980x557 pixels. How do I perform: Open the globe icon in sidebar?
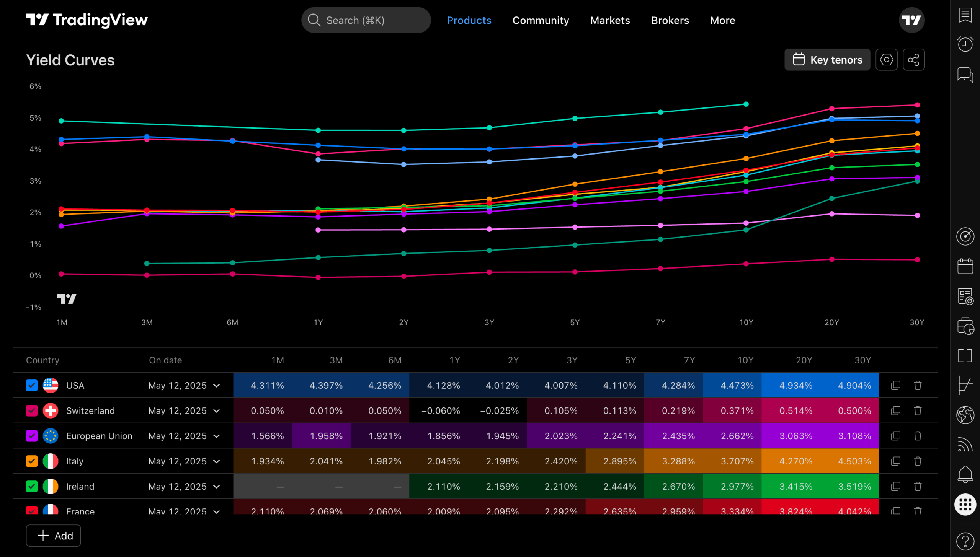click(965, 415)
